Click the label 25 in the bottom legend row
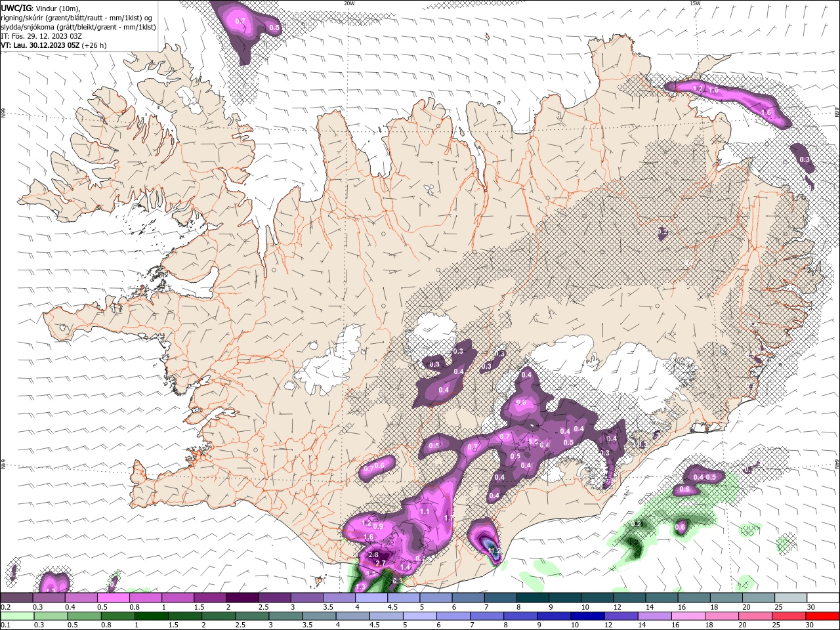The height and width of the screenshot is (630, 840). tap(775, 625)
